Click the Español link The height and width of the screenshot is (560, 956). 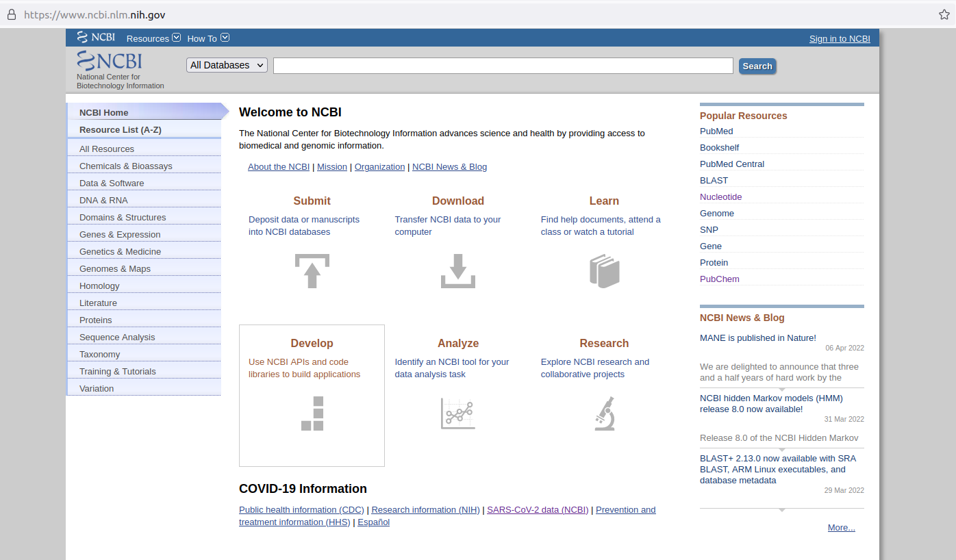point(373,522)
